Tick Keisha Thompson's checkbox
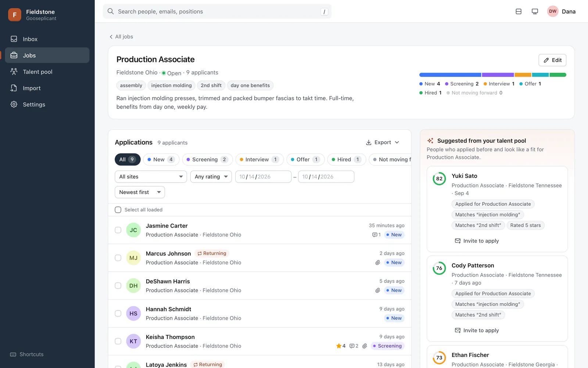 click(x=118, y=341)
